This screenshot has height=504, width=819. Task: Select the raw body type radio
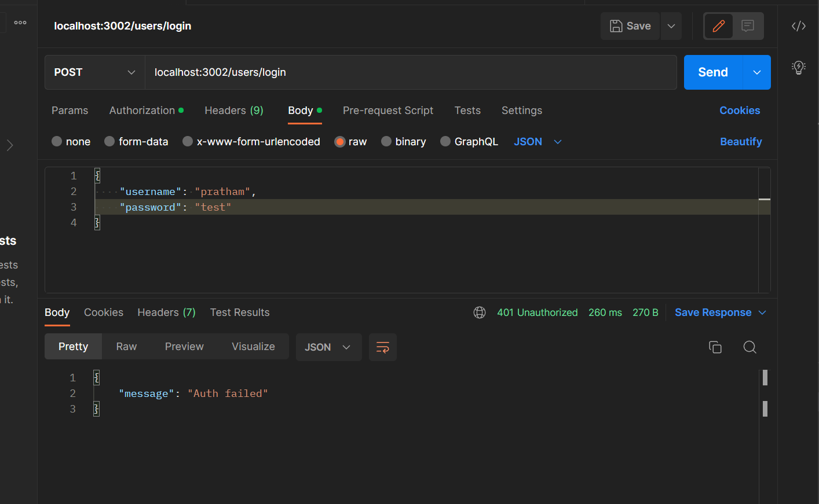[x=340, y=142]
